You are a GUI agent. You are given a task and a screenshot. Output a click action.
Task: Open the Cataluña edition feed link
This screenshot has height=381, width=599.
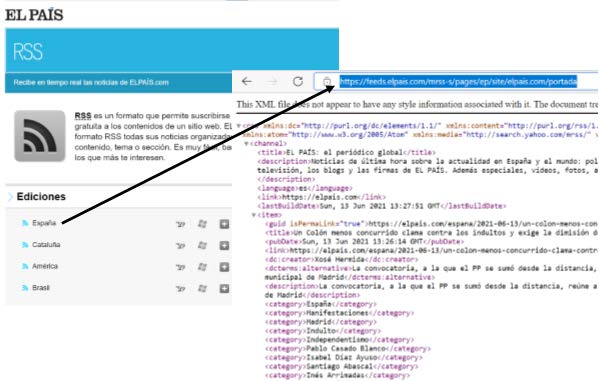tap(46, 245)
